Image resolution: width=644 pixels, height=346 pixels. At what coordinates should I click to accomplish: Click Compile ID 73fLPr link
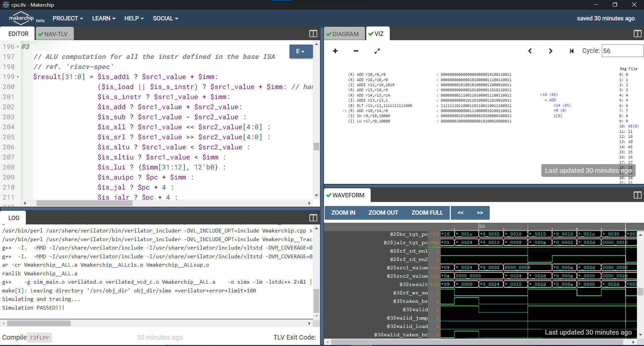pos(39,338)
